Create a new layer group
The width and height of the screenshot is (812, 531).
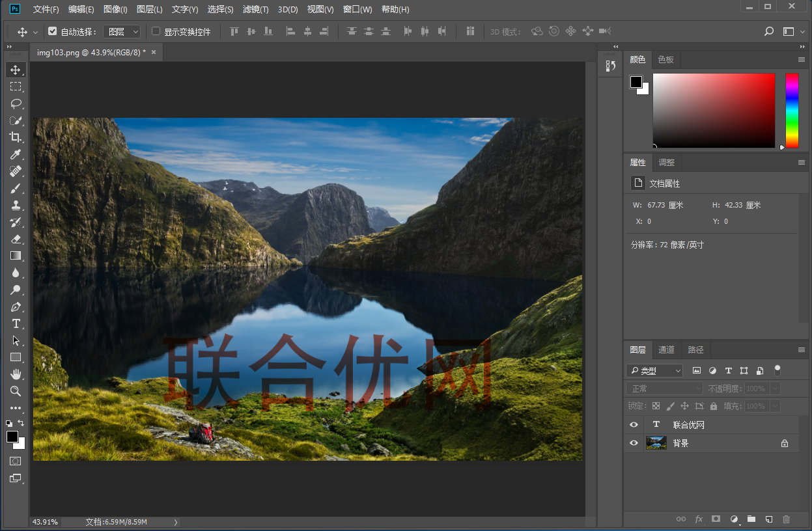pos(751,519)
